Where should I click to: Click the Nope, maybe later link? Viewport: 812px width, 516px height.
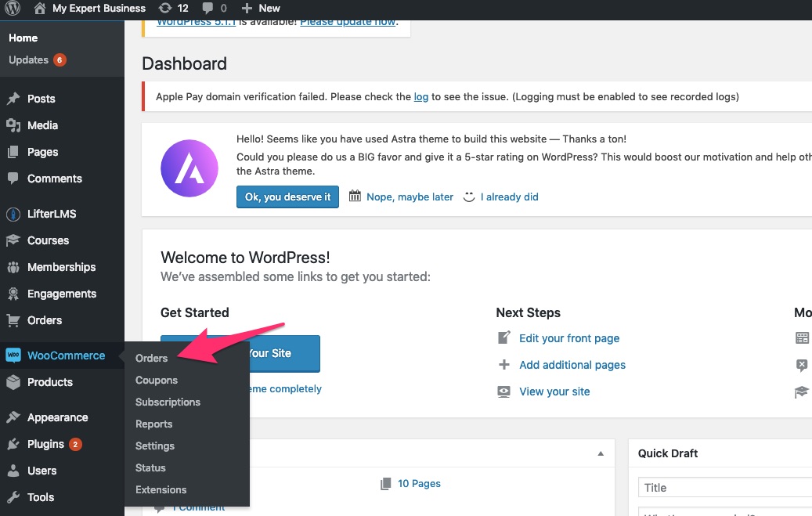click(410, 197)
